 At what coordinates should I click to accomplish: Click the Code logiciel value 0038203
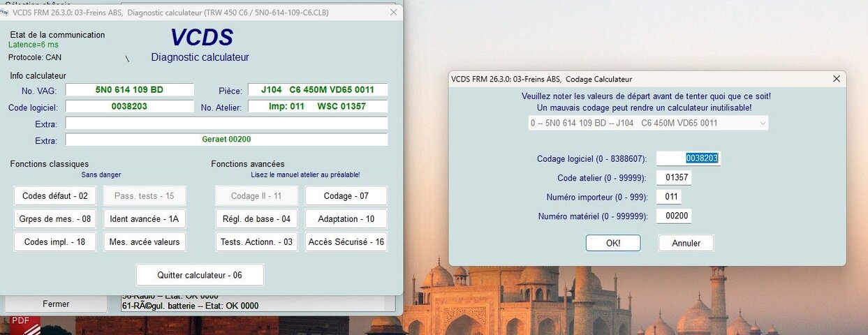pos(129,107)
